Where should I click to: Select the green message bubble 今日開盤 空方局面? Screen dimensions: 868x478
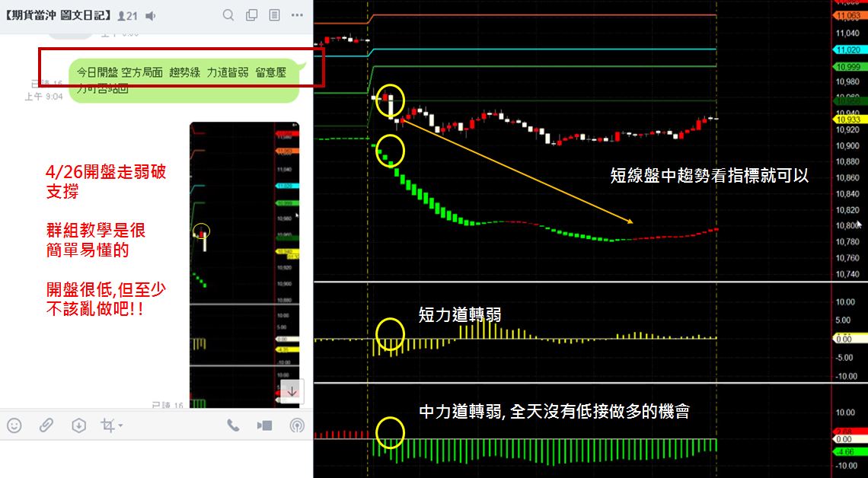pyautogui.click(x=183, y=80)
